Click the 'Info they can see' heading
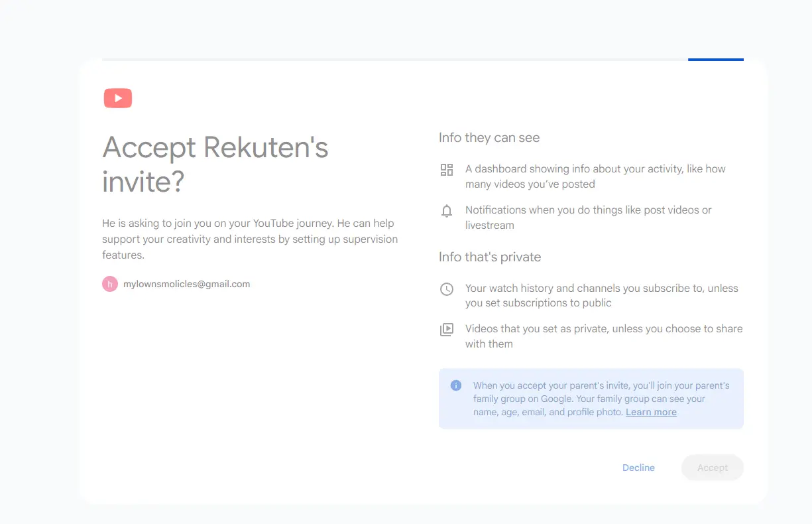The width and height of the screenshot is (812, 524). click(489, 138)
